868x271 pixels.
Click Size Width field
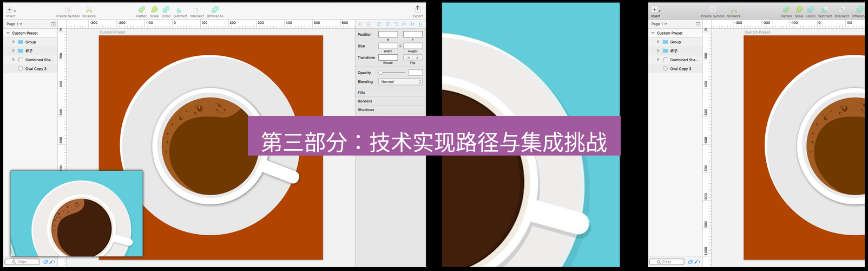388,46
